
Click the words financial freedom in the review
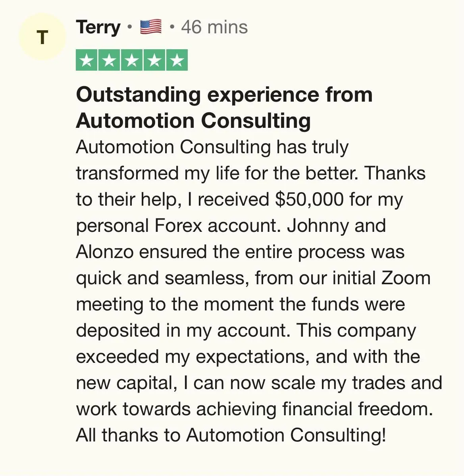click(x=358, y=409)
